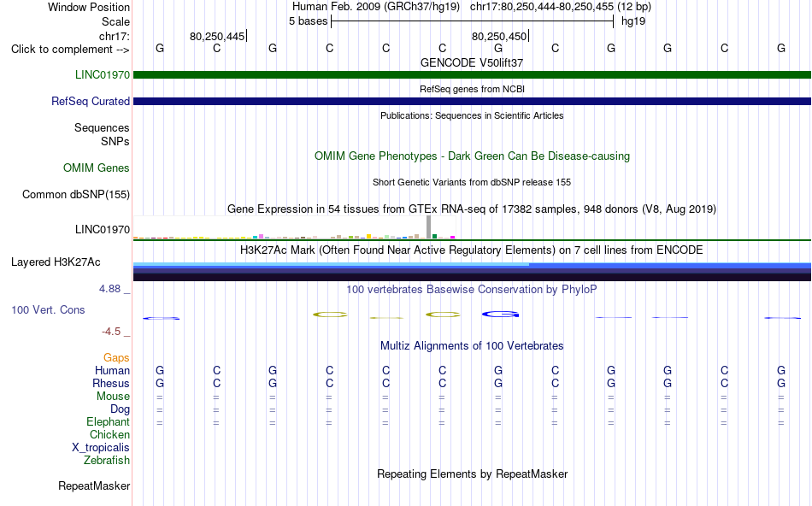The height and width of the screenshot is (506, 812).
Task: Select the 'Elephant' species row label
Action: (x=108, y=422)
